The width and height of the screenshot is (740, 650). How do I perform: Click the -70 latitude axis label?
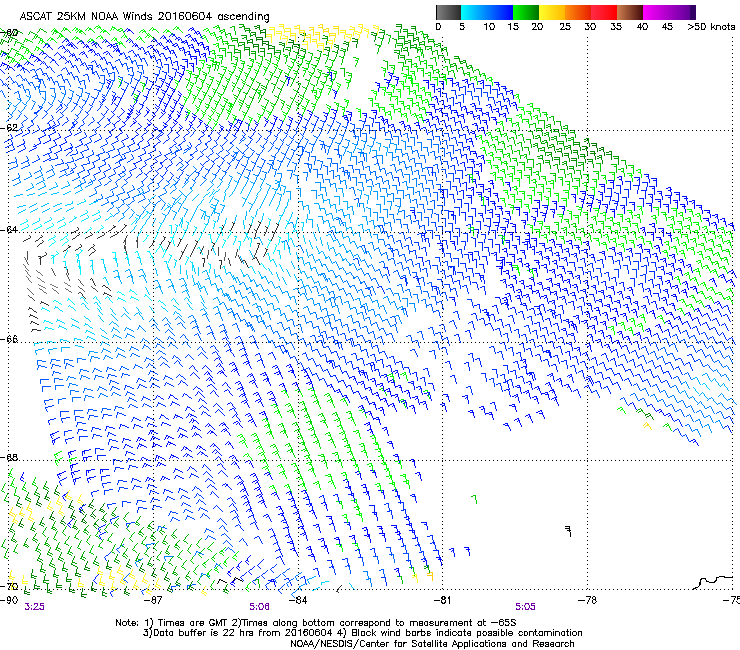(9, 587)
